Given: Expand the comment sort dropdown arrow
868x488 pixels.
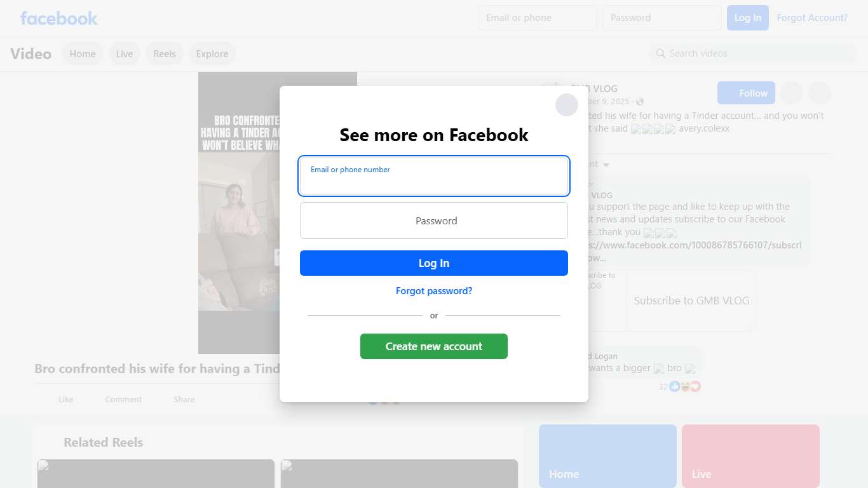Looking at the screenshot, I should [x=606, y=165].
